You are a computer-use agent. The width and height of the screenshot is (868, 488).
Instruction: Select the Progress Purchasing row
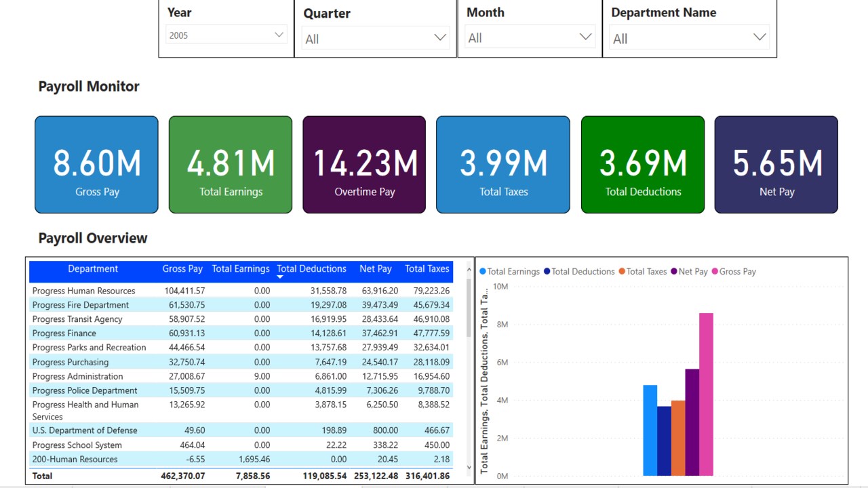pyautogui.click(x=241, y=362)
